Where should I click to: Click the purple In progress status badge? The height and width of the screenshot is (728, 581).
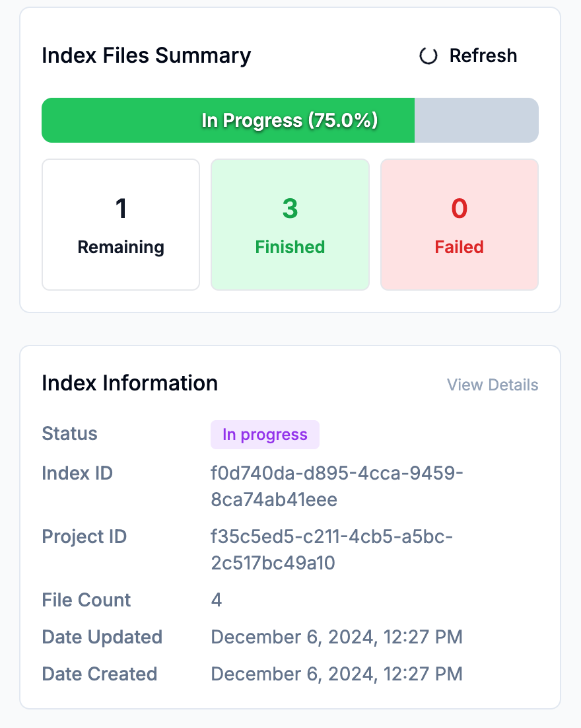(x=265, y=435)
